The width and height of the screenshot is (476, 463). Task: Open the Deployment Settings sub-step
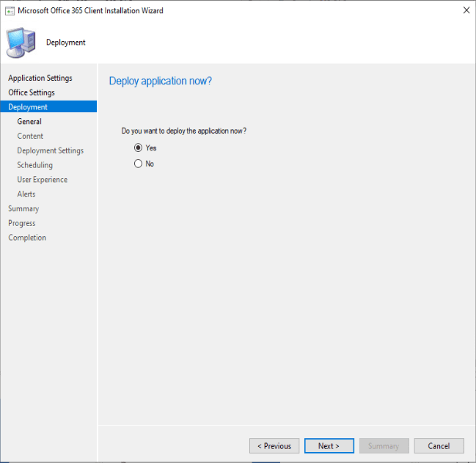click(50, 150)
